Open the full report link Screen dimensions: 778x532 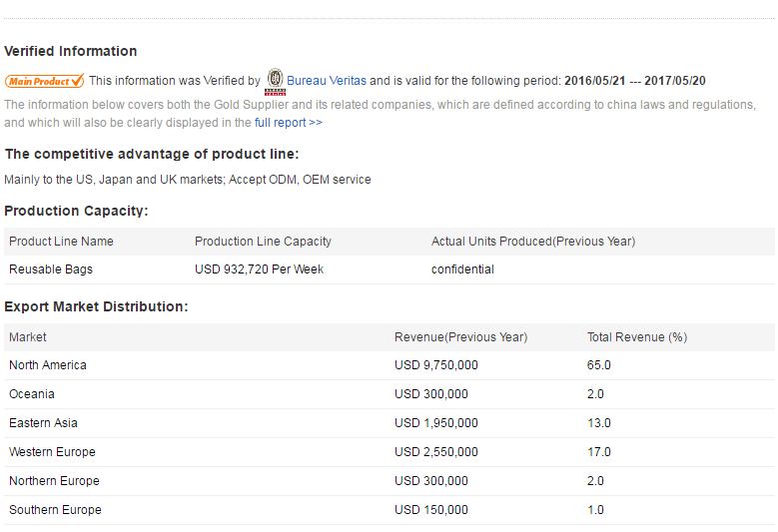[x=288, y=123]
